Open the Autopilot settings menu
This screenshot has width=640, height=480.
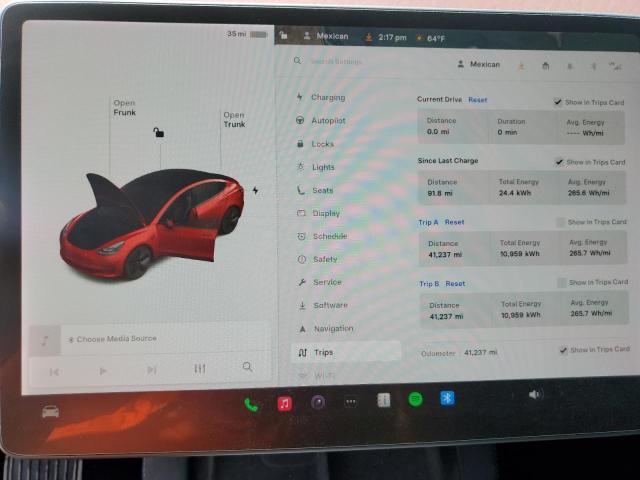321,121
